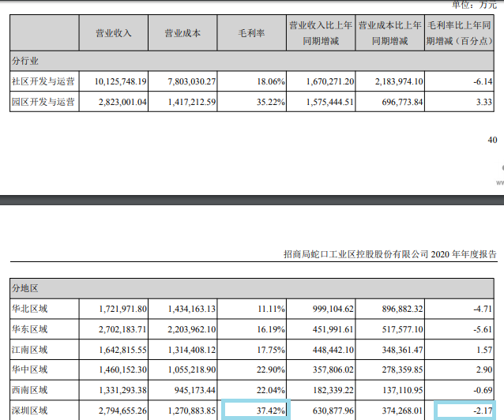Click the -6.14 percentage point cell
Screen dimensions: 504x420
pyautogui.click(x=459, y=81)
